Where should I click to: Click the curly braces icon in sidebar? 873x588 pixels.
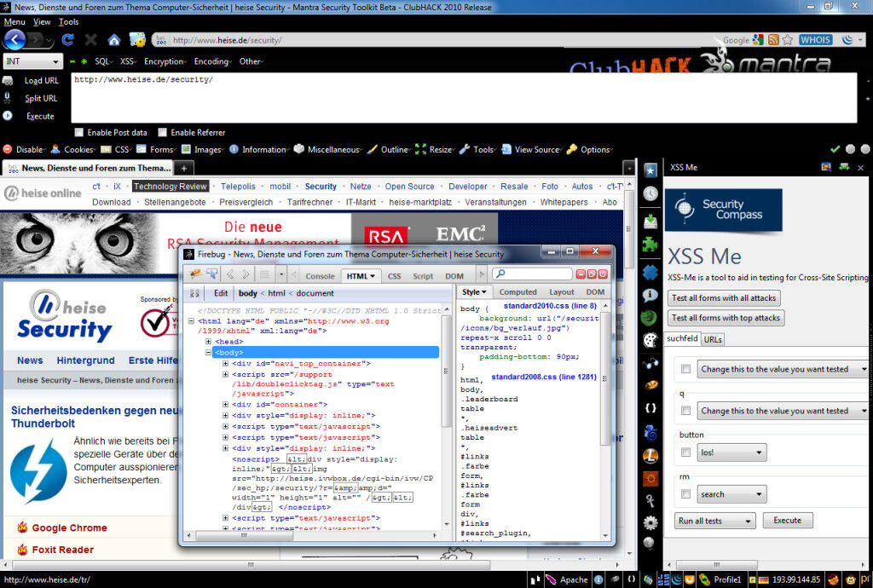pyautogui.click(x=650, y=408)
